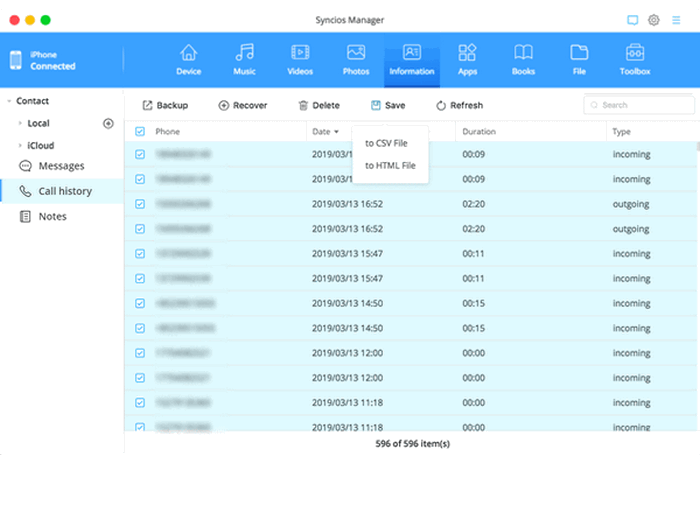
Task: Open the File section
Action: tap(579, 60)
